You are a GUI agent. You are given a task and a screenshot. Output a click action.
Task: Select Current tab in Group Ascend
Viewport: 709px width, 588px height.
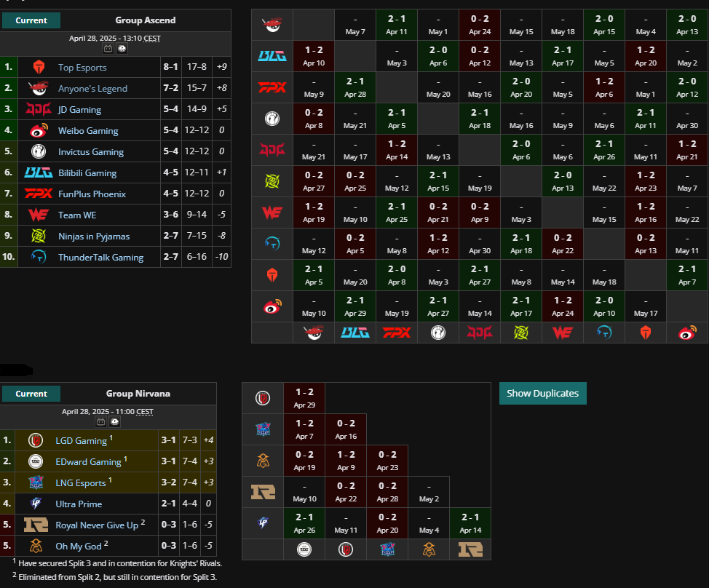(31, 20)
